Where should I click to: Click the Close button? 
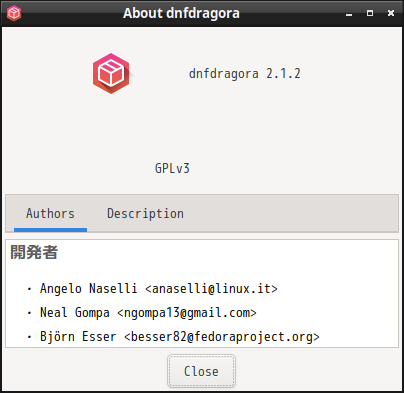(x=201, y=371)
